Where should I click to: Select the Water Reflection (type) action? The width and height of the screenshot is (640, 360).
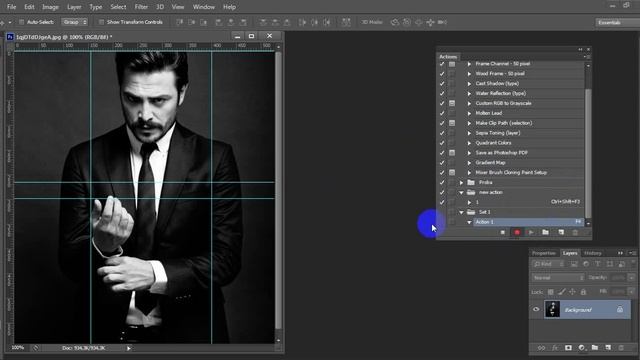(500, 93)
